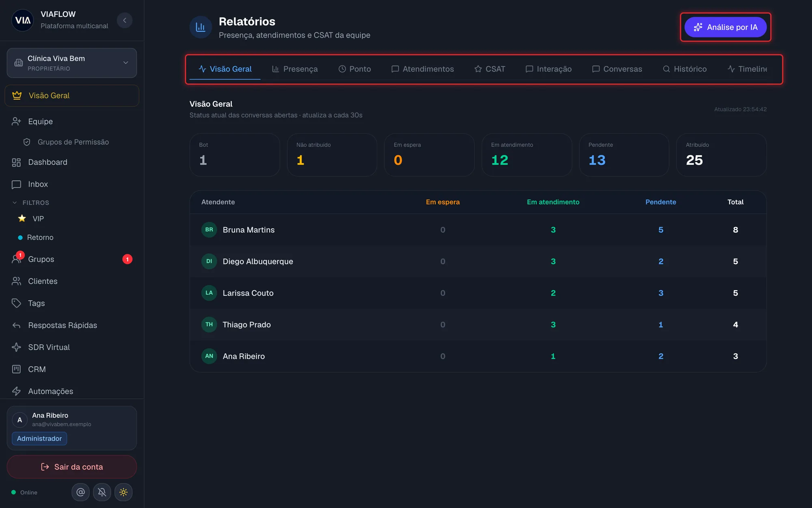
Task: Select sidebar Visão Geral crown item
Action: (x=72, y=96)
